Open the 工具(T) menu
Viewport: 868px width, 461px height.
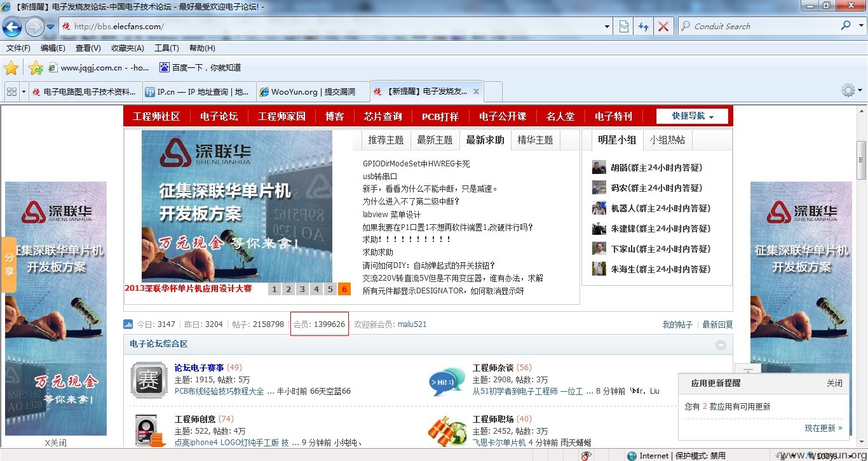[166, 48]
